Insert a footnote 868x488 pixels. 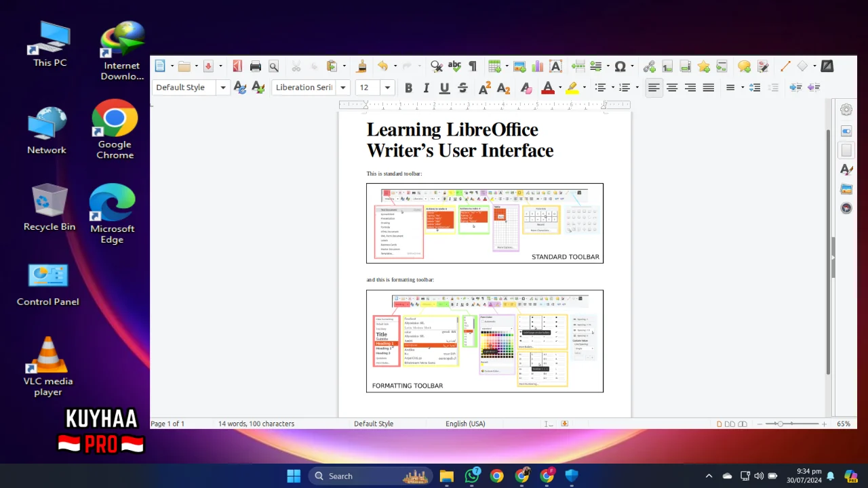point(667,66)
